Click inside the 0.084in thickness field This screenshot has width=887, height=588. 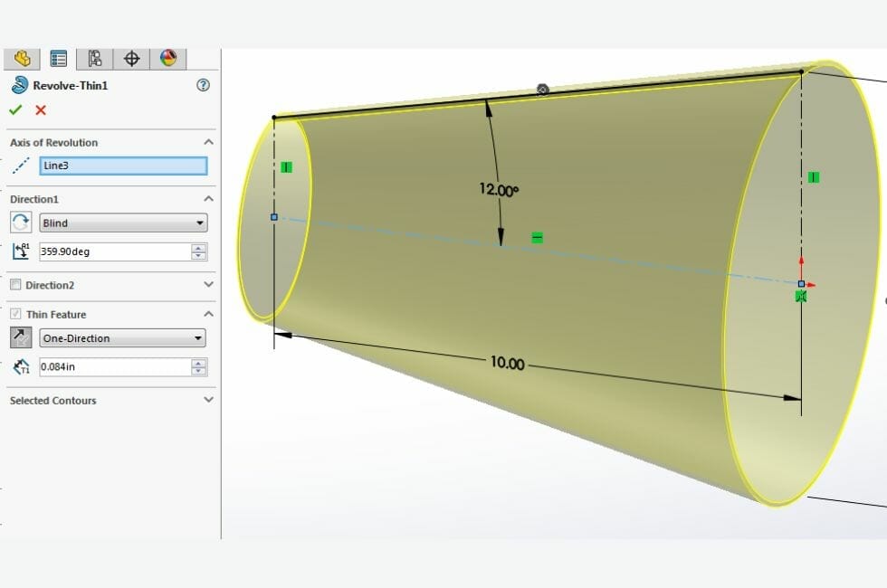point(109,366)
